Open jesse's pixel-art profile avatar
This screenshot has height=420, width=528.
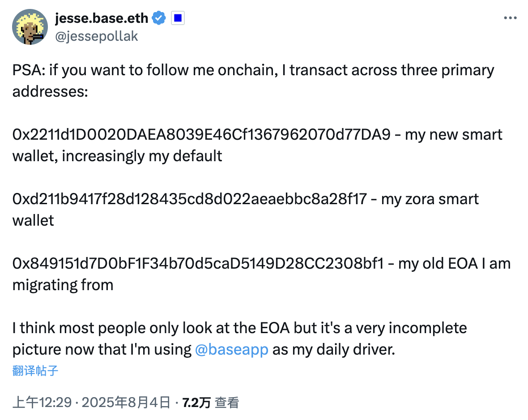click(x=30, y=27)
